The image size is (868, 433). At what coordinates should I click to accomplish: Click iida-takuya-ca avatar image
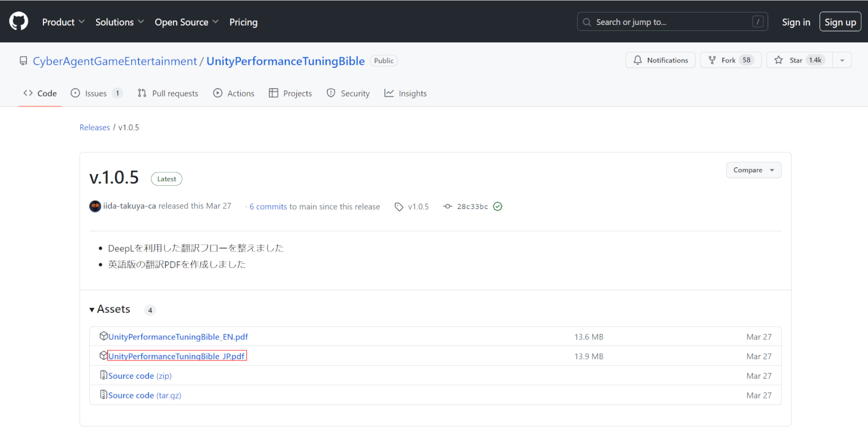click(x=95, y=206)
